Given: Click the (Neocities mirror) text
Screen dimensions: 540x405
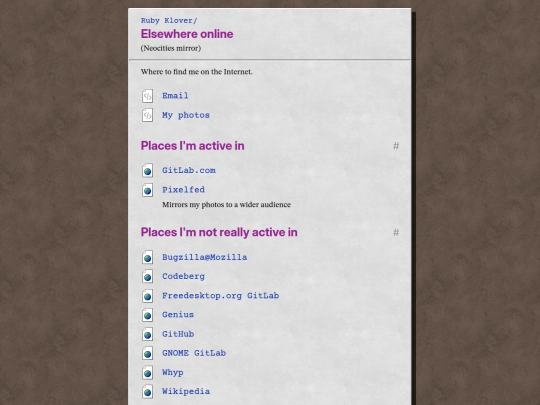Looking at the screenshot, I should [x=171, y=48].
